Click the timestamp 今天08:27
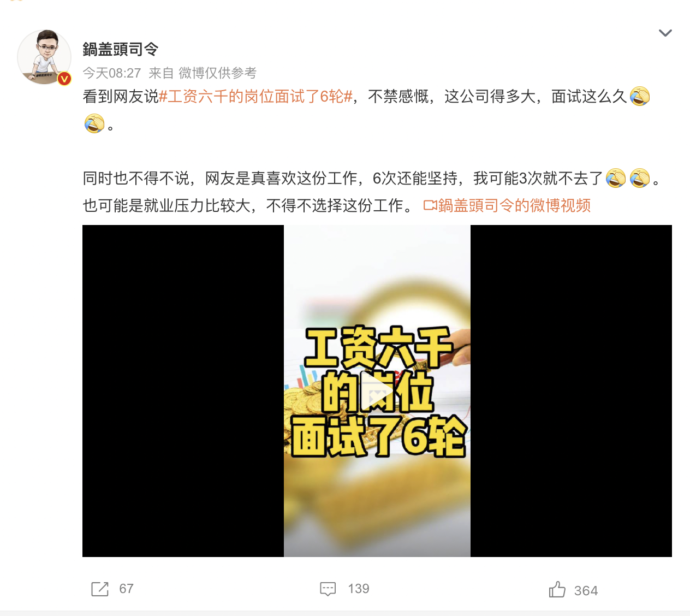Screen dimensions: 690x616 (x=112, y=73)
